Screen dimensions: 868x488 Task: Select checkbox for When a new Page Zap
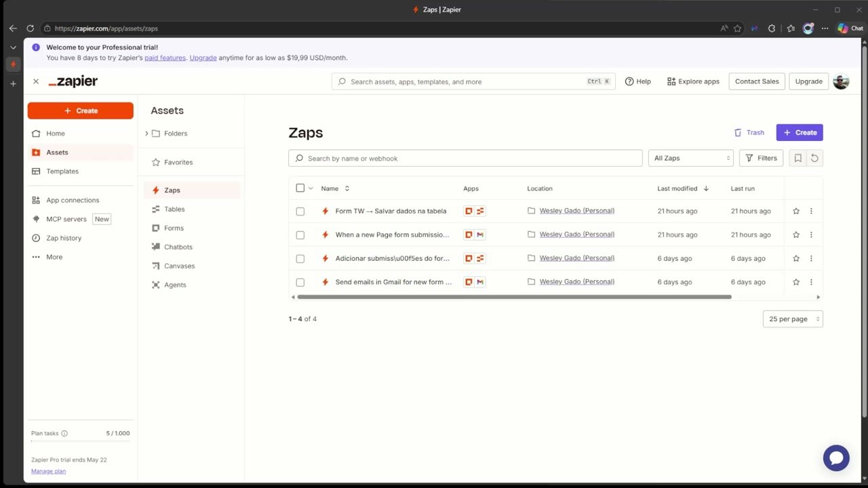[300, 235]
